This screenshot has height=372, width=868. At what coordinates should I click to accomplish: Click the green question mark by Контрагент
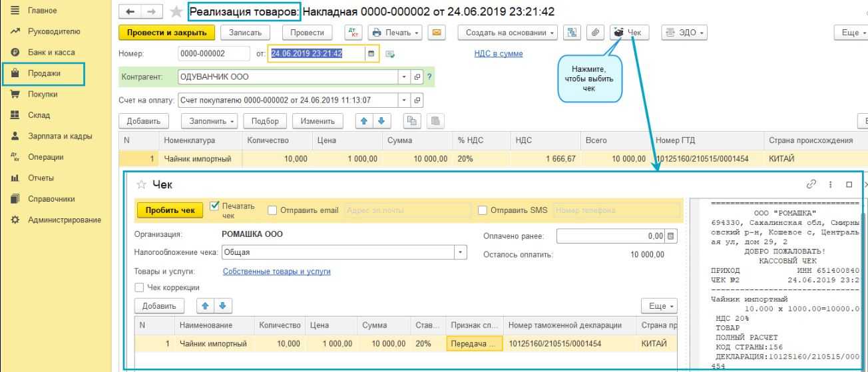tap(430, 76)
